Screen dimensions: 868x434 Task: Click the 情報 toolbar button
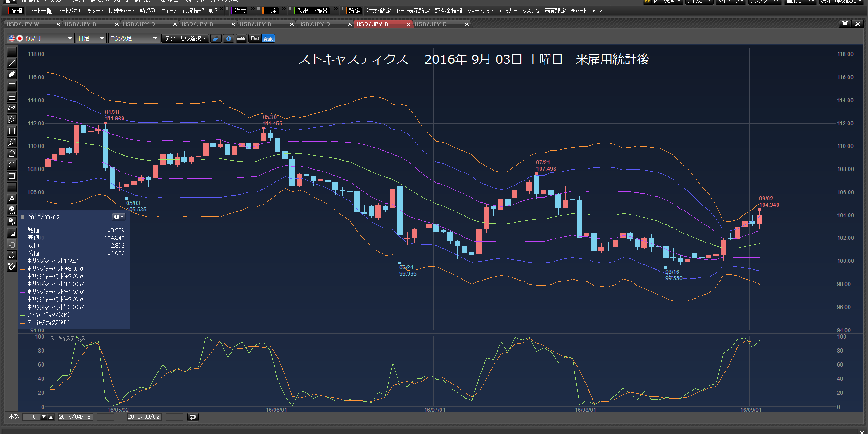point(16,11)
